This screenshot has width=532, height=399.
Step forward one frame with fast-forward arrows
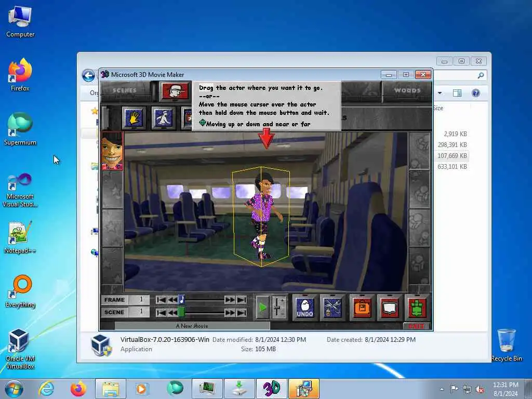click(230, 300)
